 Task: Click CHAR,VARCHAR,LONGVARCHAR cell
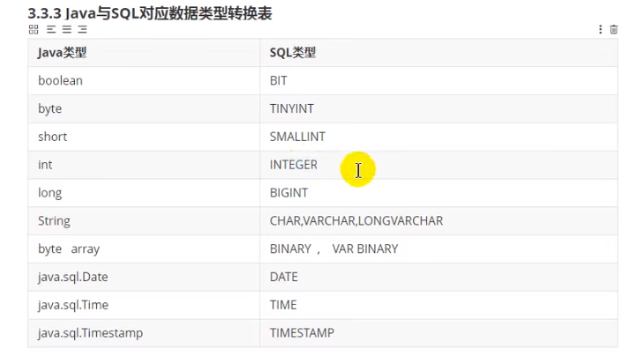[x=438, y=220]
